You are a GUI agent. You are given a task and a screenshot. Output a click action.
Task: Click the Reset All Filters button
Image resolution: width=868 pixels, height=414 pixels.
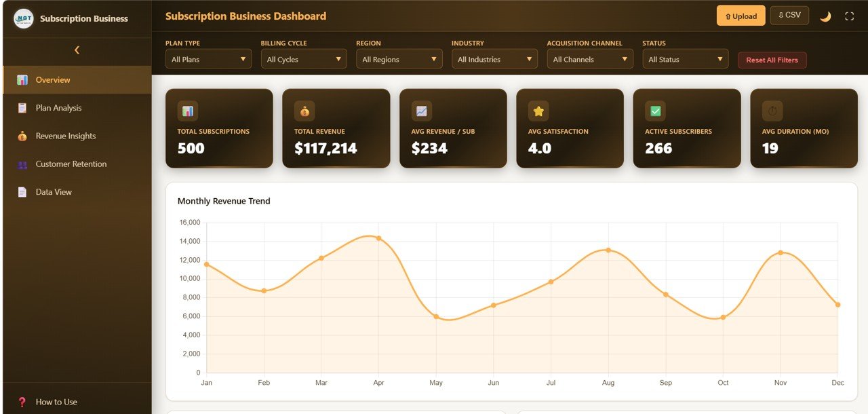pos(772,60)
